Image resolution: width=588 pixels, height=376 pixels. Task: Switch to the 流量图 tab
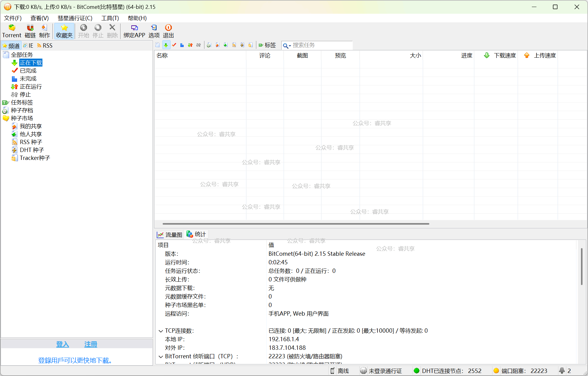170,235
